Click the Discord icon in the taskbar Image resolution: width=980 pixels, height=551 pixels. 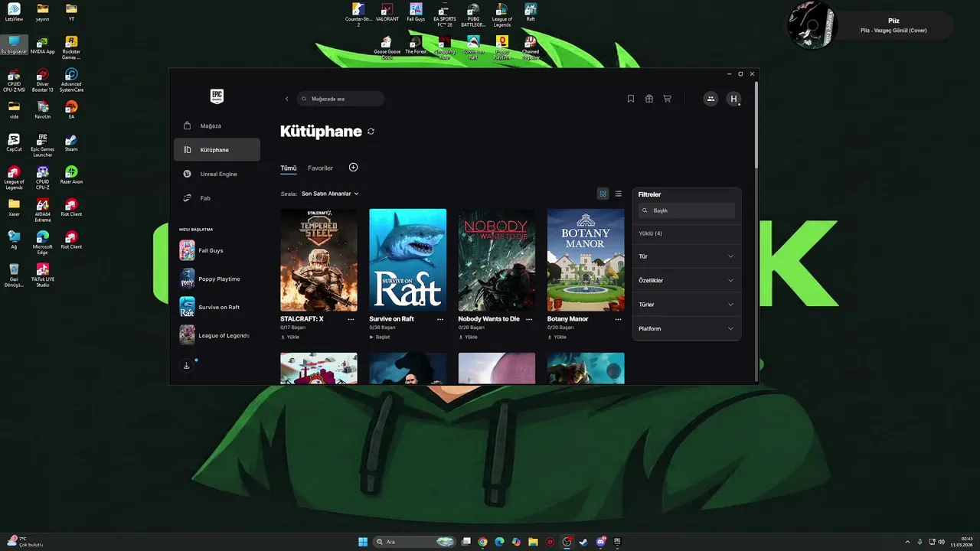point(601,542)
